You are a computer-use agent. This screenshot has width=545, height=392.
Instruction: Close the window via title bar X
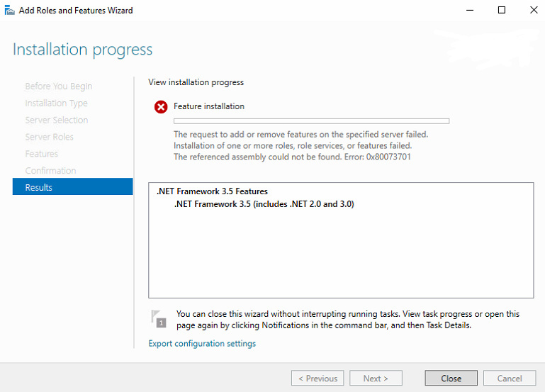coord(534,10)
